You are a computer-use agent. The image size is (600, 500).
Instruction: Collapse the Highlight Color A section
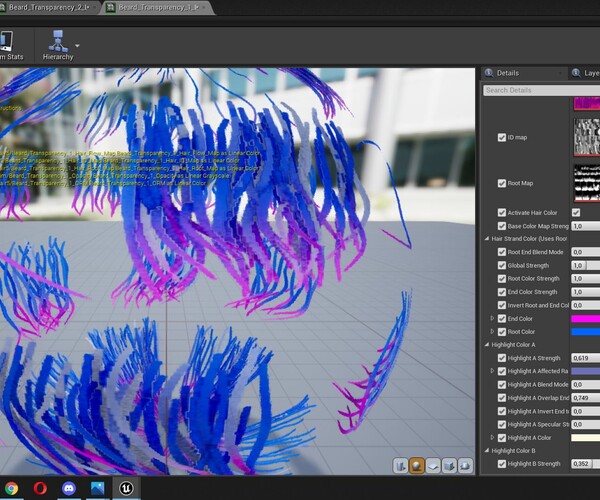pyautogui.click(x=487, y=344)
